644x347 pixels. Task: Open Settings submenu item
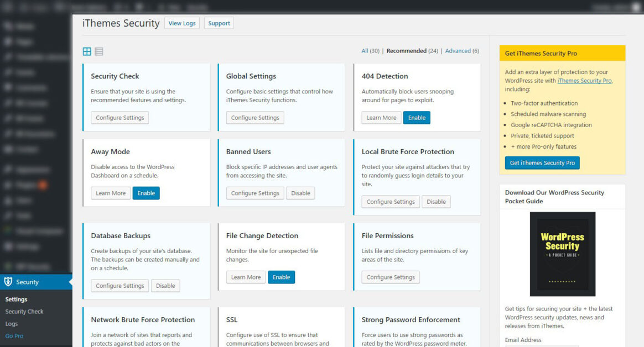[x=16, y=299]
